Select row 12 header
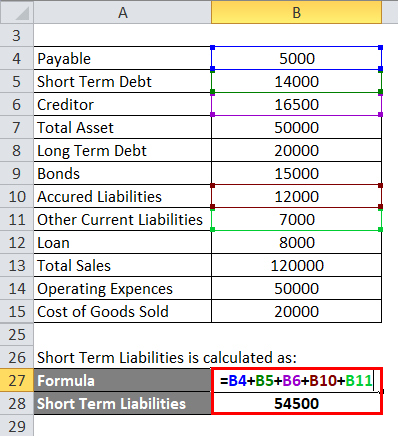Screen dimensions: 398x436 coord(17,242)
